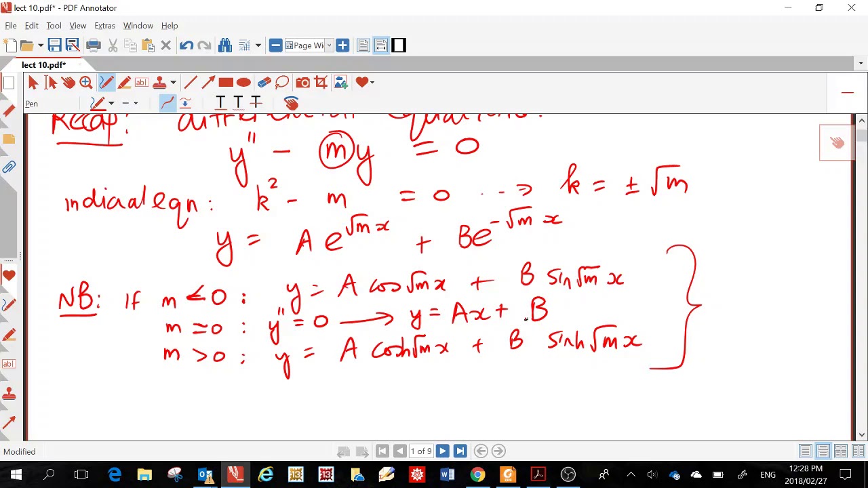Toggle full screen mode button
The image size is (868, 488).
coord(399,45)
